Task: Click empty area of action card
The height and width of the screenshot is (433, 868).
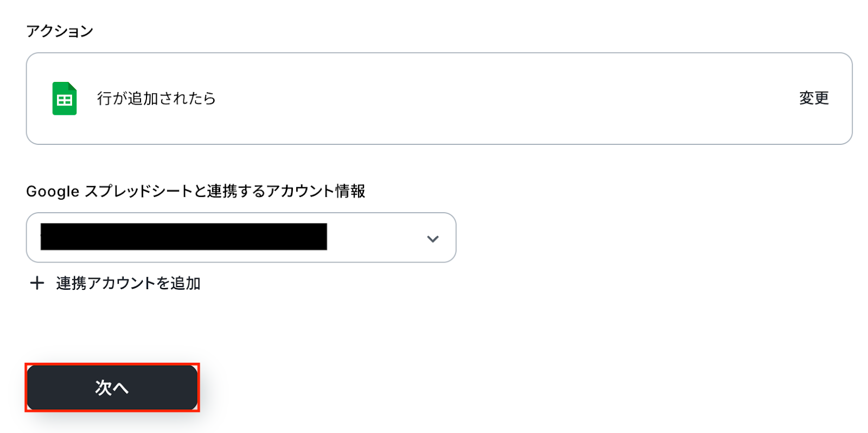Action: point(488,98)
